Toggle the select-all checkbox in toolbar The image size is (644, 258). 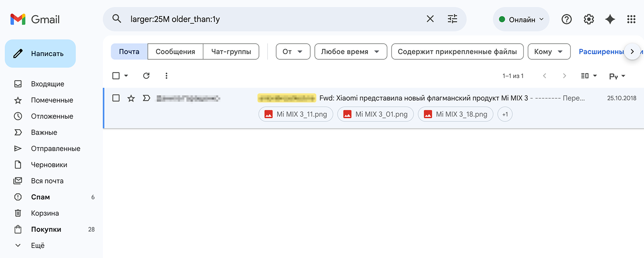116,76
